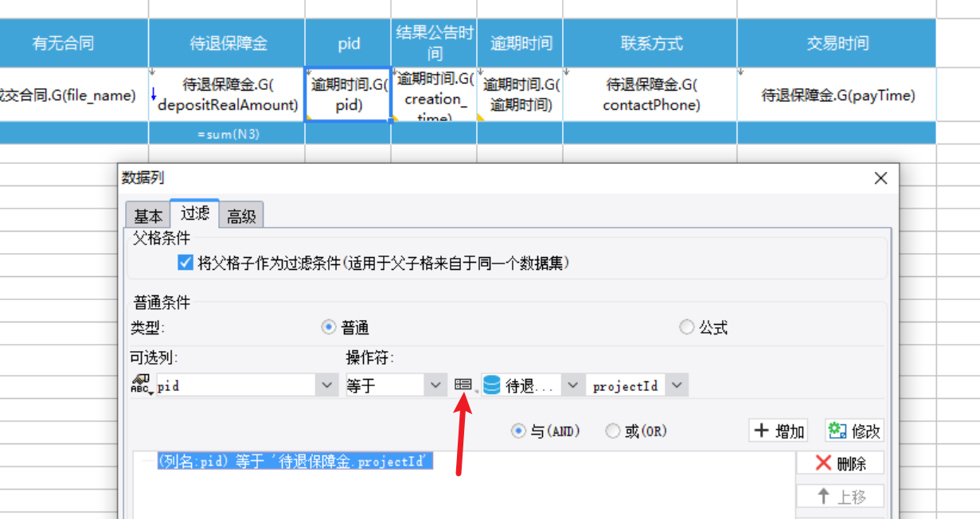Click the 增加 button

coord(779,431)
